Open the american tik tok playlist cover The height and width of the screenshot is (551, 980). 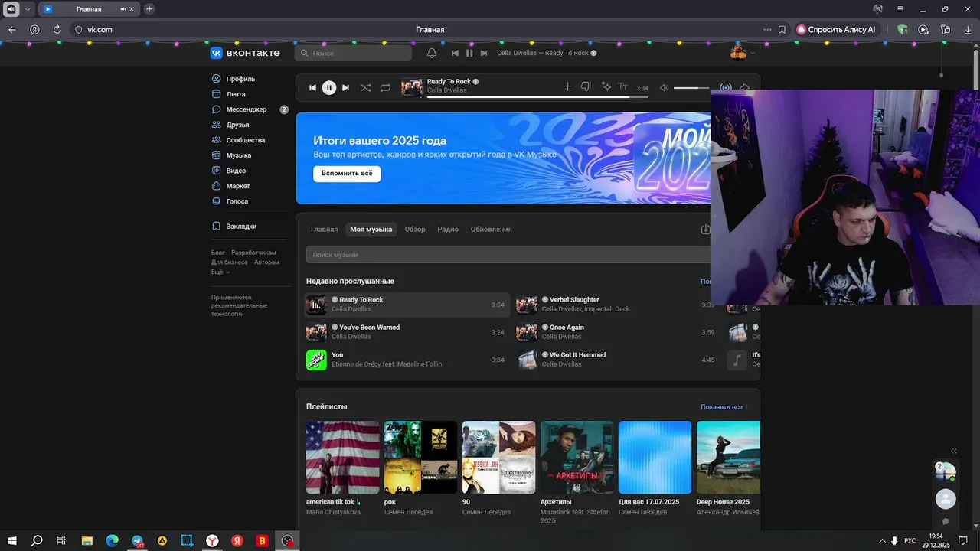click(342, 458)
